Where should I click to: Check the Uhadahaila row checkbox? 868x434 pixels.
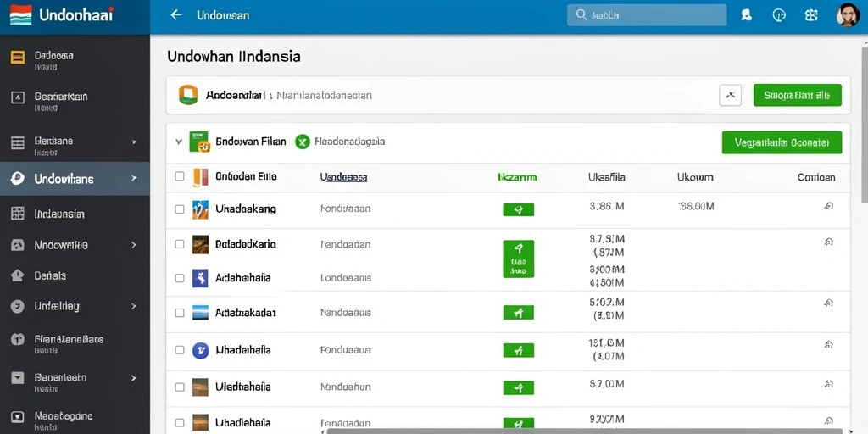180,350
